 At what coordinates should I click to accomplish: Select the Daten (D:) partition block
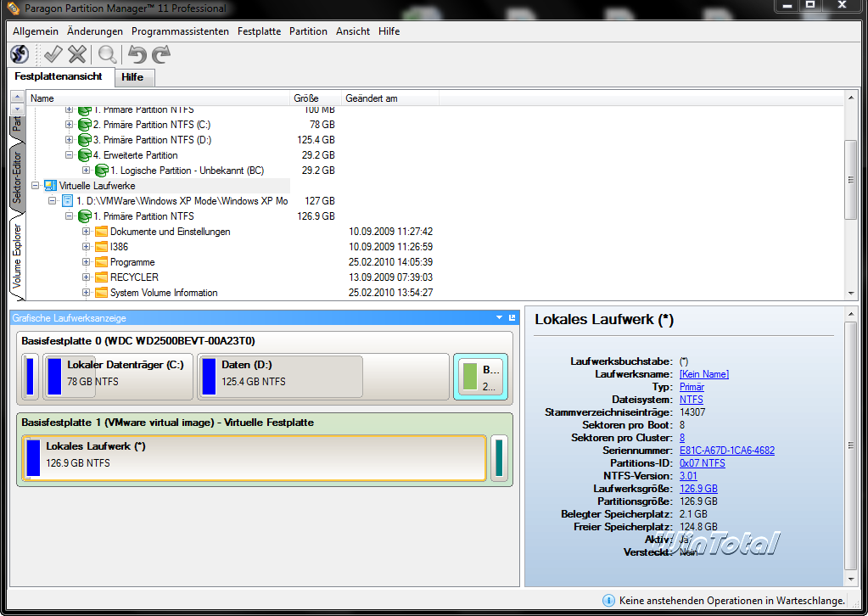tap(322, 377)
